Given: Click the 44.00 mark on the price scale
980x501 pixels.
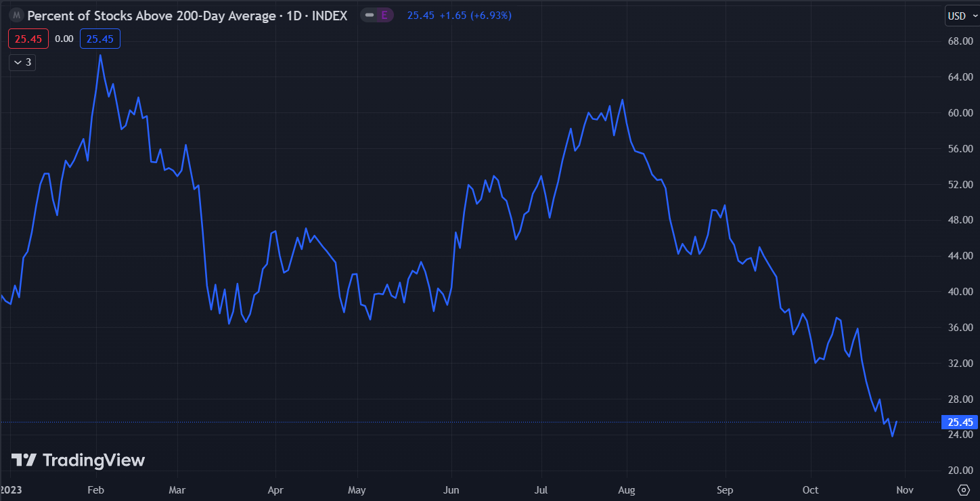Looking at the screenshot, I should point(960,256).
